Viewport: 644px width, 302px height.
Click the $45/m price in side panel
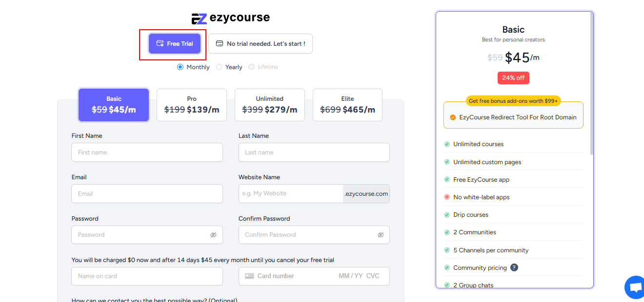click(522, 58)
